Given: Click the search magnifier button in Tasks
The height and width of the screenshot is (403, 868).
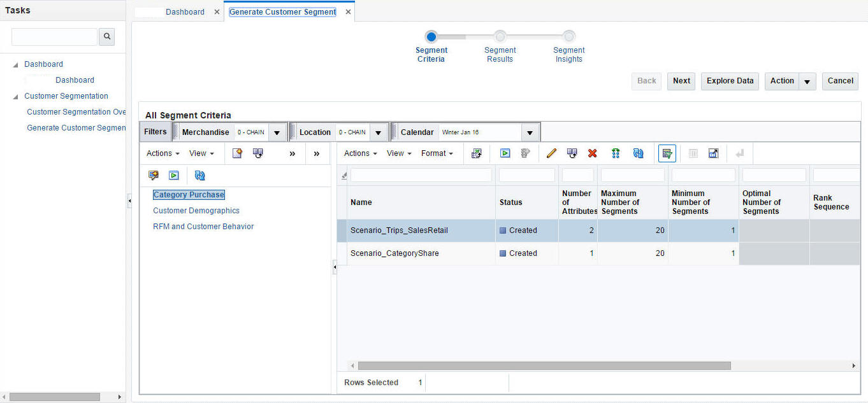Looking at the screenshot, I should click(x=107, y=37).
